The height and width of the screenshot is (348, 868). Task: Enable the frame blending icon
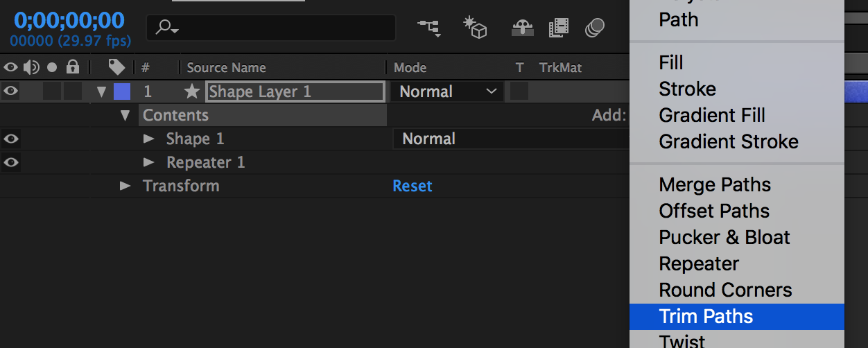[x=559, y=28]
